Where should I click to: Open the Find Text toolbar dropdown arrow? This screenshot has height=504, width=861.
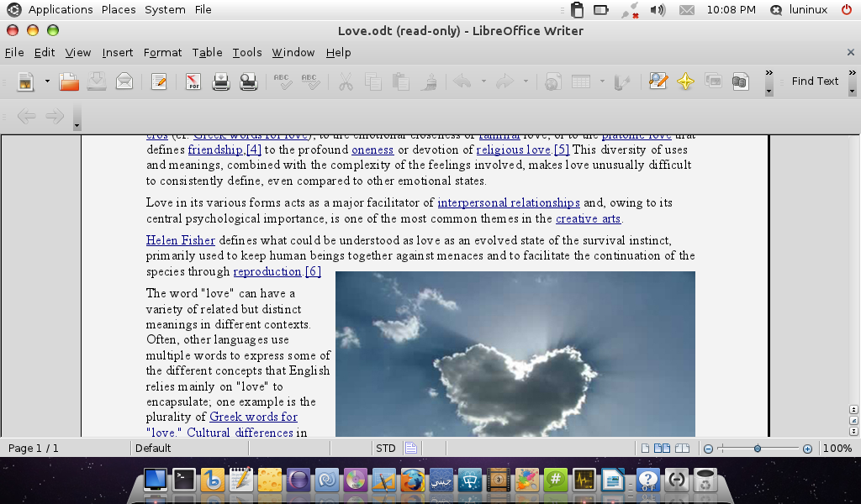click(x=852, y=91)
